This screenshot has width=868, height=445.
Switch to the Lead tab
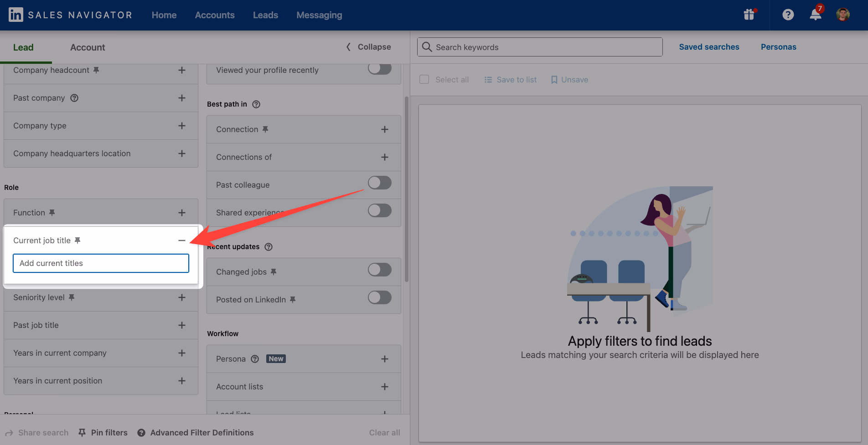[23, 47]
